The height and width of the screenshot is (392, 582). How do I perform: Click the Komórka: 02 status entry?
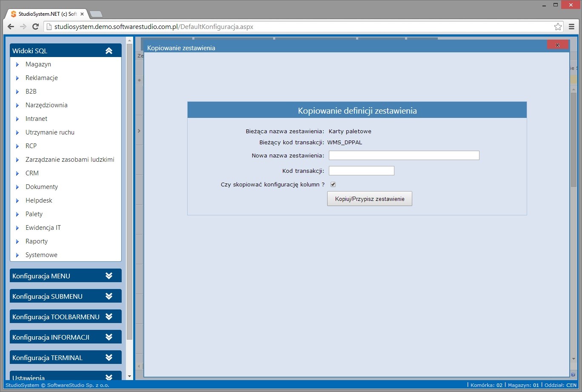pyautogui.click(x=486, y=385)
